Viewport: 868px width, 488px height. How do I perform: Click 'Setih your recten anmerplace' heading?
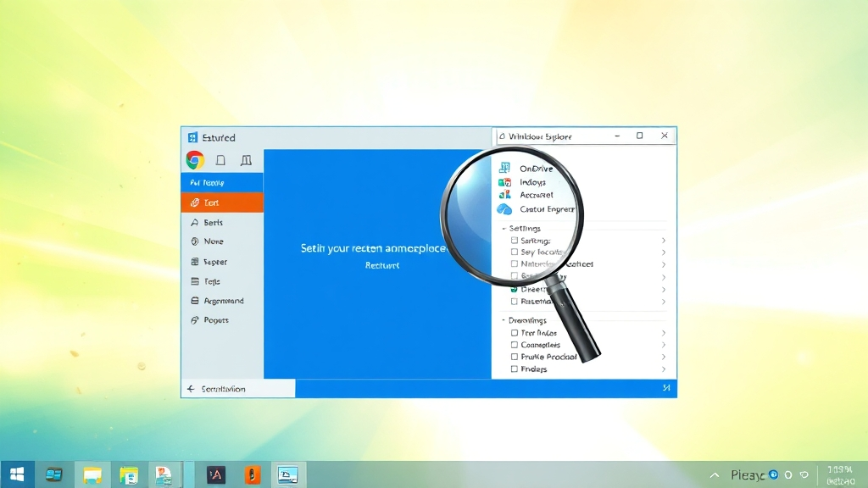373,248
